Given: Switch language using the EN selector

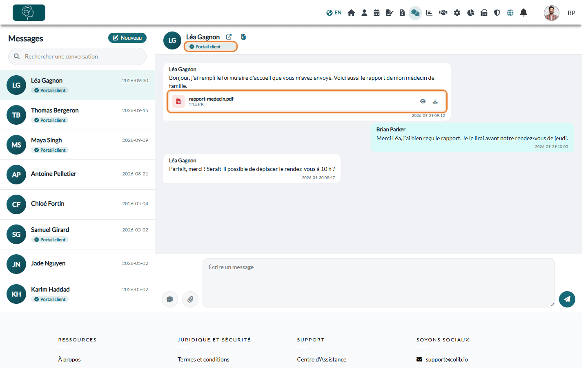Looking at the screenshot, I should click(x=334, y=13).
